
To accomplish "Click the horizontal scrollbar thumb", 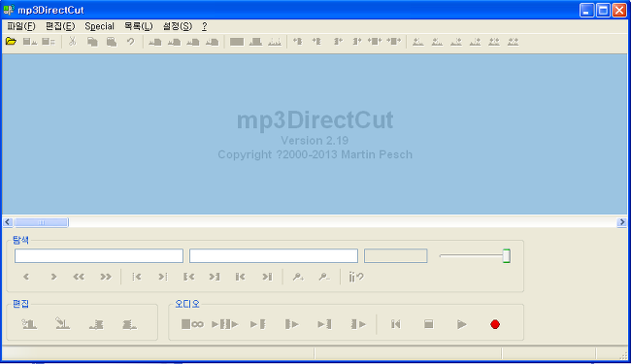I will point(41,222).
